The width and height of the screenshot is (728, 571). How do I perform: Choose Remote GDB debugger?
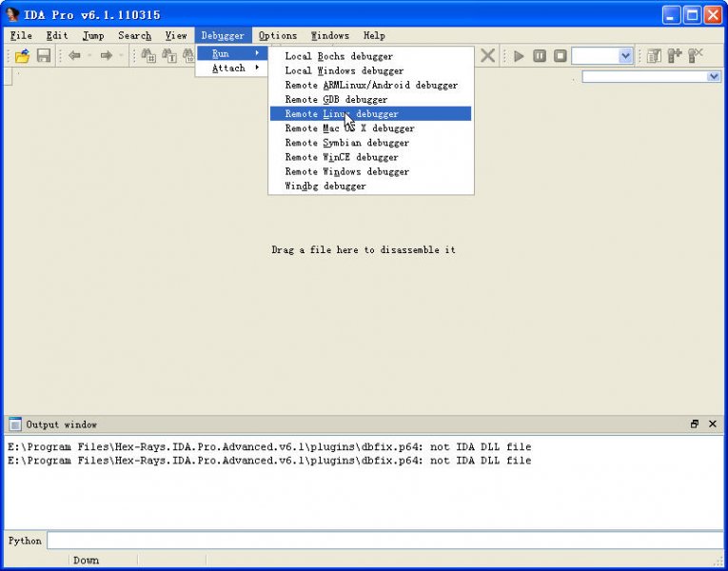tap(370, 99)
